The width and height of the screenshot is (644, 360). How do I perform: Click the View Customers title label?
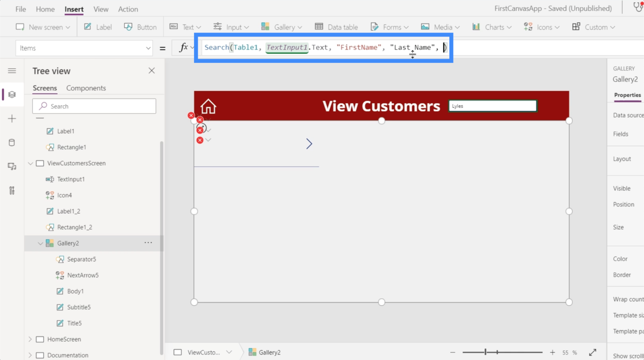click(x=381, y=106)
